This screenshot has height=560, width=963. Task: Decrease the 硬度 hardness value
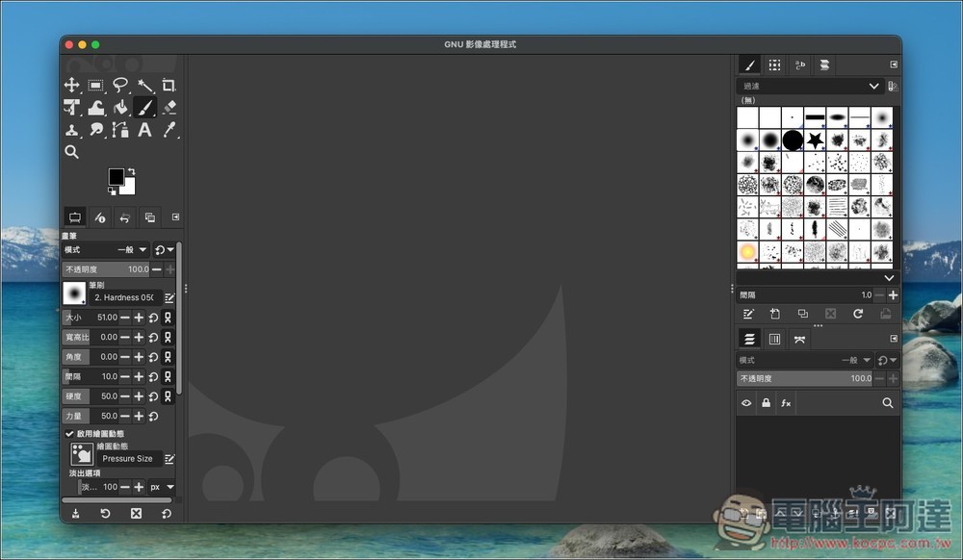pyautogui.click(x=124, y=396)
